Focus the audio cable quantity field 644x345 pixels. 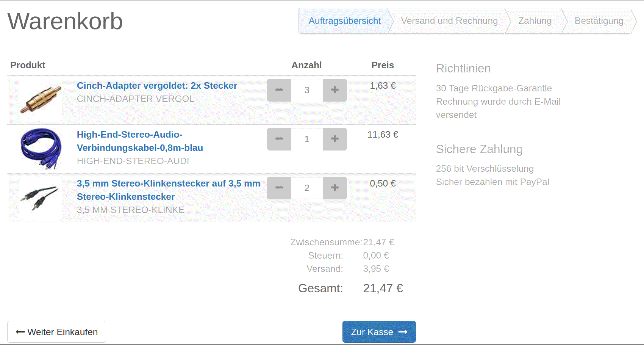point(307,139)
